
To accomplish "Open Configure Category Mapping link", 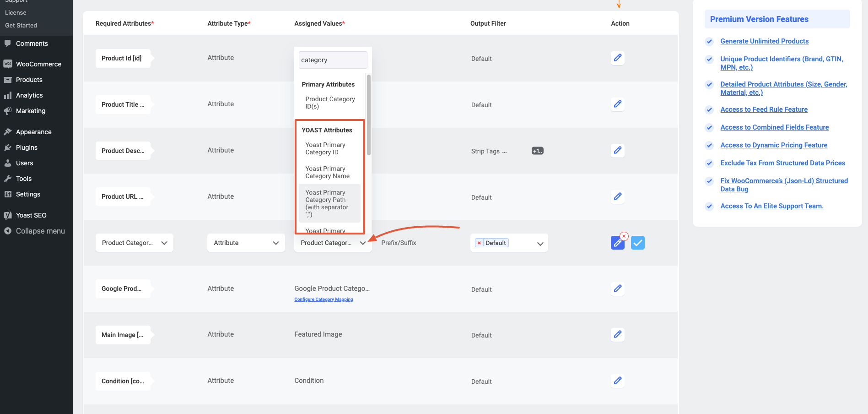I will coord(323,300).
